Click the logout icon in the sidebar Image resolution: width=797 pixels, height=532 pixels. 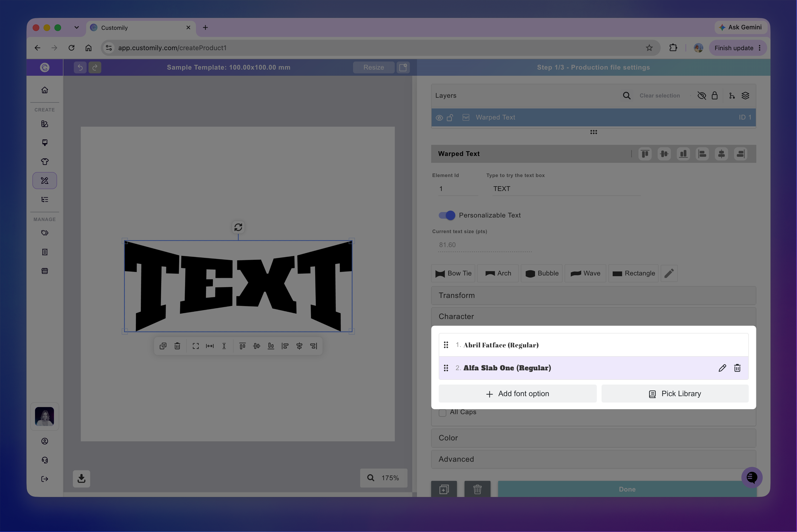pos(45,479)
